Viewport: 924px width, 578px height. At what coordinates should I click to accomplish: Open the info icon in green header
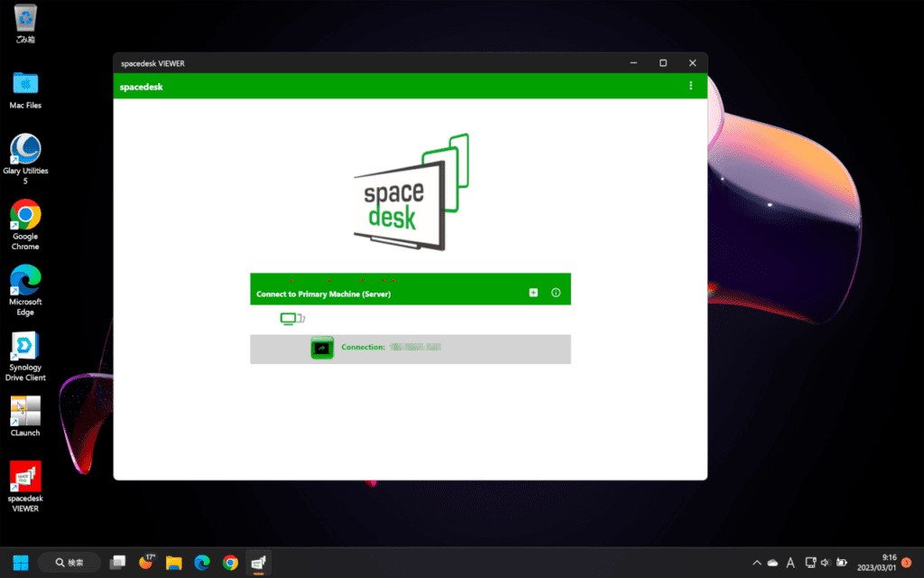pyautogui.click(x=556, y=293)
